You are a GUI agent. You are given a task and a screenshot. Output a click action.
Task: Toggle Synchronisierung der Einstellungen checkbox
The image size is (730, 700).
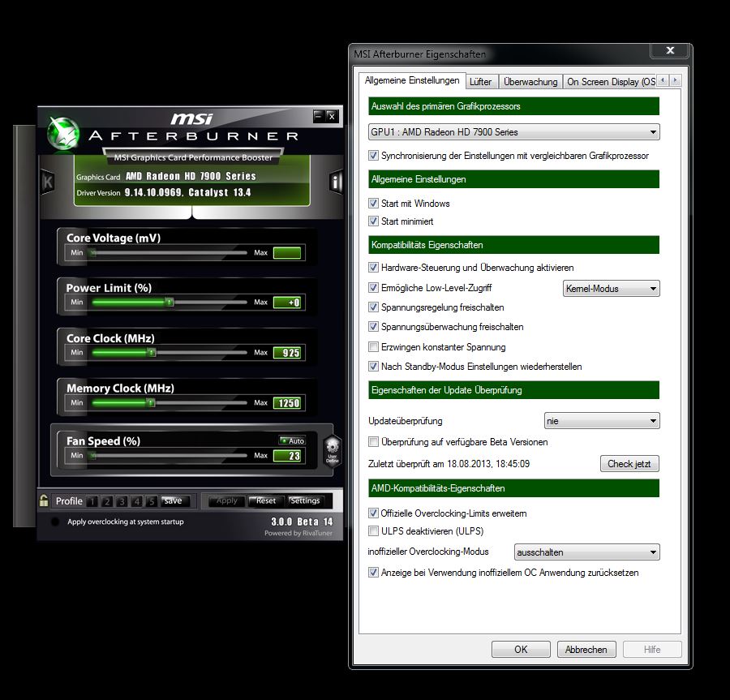coord(373,156)
